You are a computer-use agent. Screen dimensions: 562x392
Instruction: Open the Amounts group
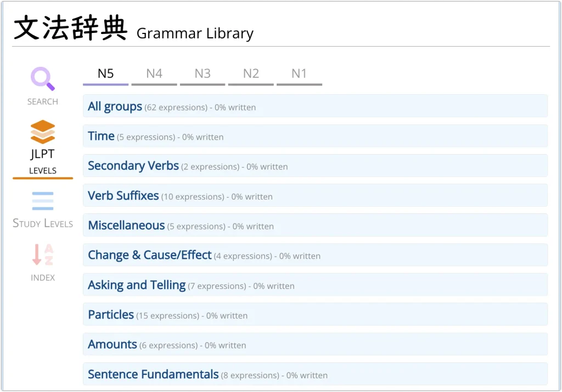[x=315, y=344]
